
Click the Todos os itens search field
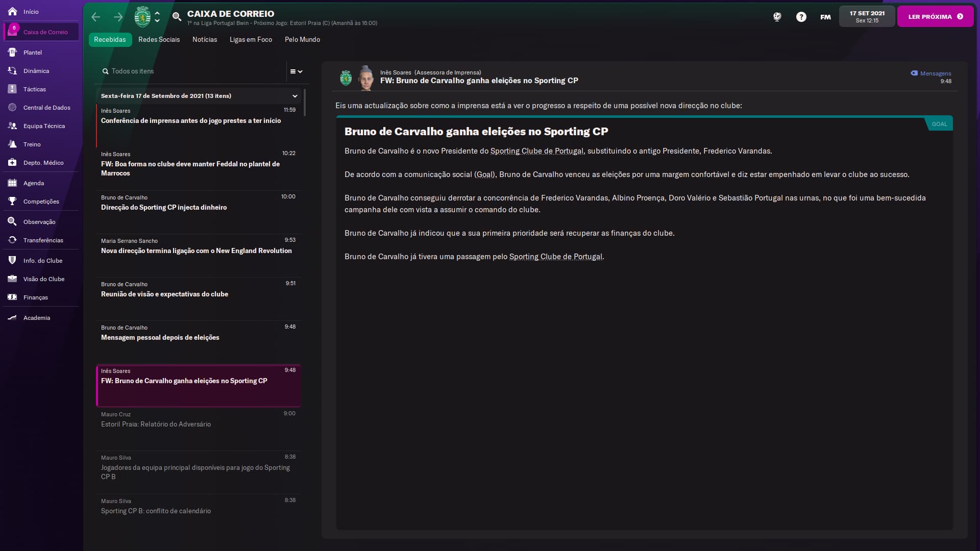tap(194, 71)
